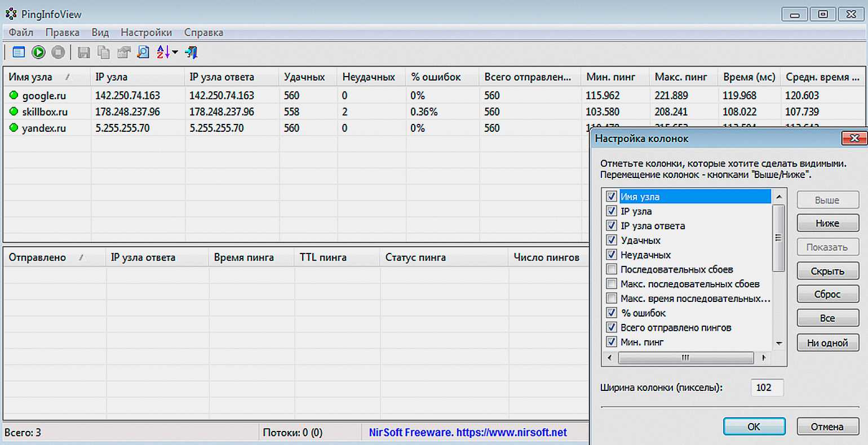Screen dimensions: 868x445
Task: Open the 'Вид' menu
Action: pyautogui.click(x=100, y=33)
